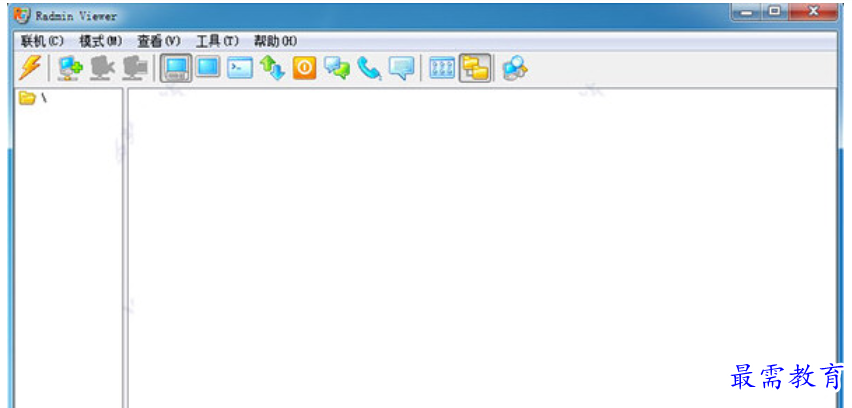Click the scan for Radmin servers icon
852x408 pixels.
[515, 69]
